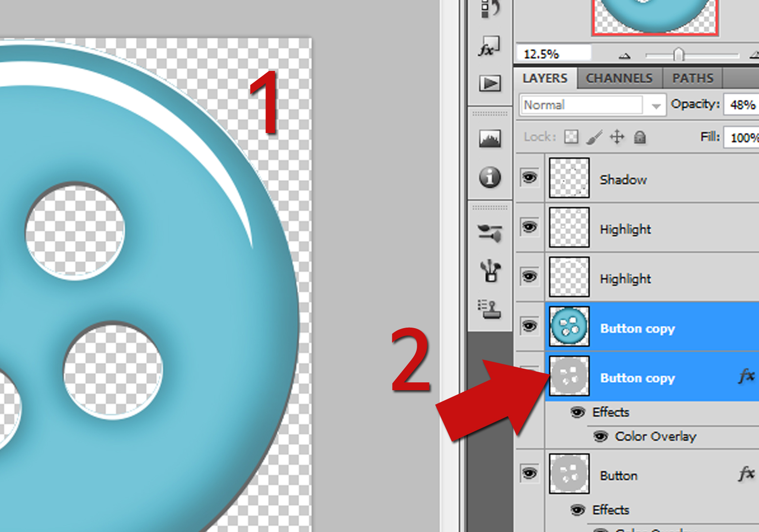Viewport: 759px width, 532px height.
Task: Open the History panel icon at top
Action: pos(490,9)
